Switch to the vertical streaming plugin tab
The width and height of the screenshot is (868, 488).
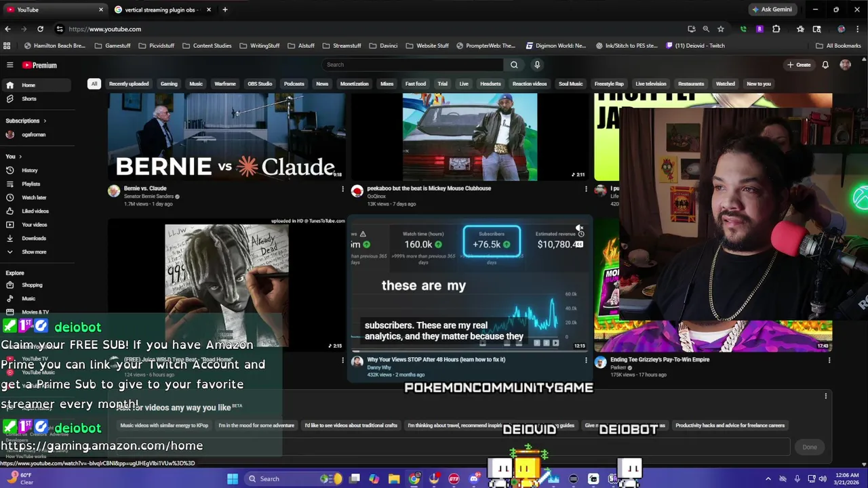[x=161, y=9]
